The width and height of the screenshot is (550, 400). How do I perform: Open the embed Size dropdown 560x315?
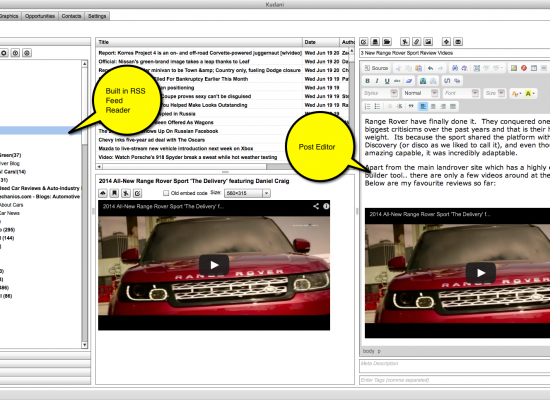click(247, 193)
